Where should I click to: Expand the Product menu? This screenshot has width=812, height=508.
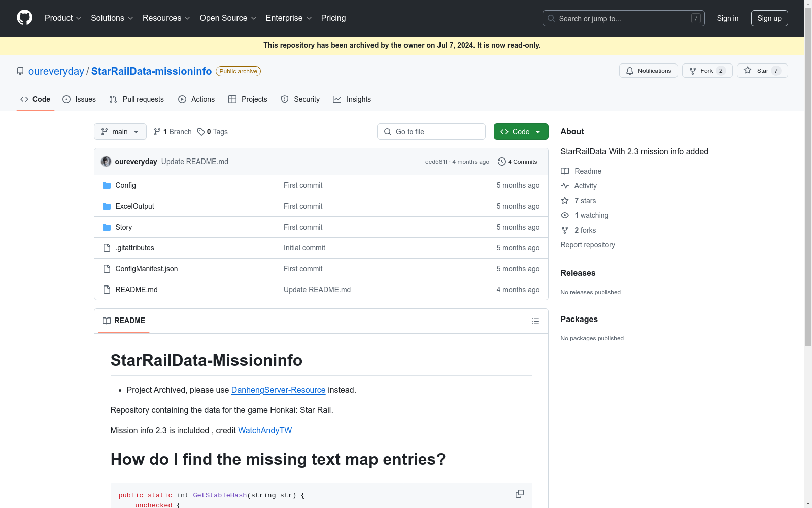point(63,18)
